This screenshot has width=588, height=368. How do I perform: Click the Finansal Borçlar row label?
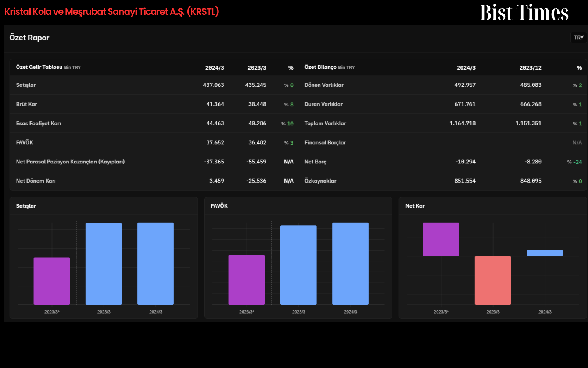coord(325,142)
